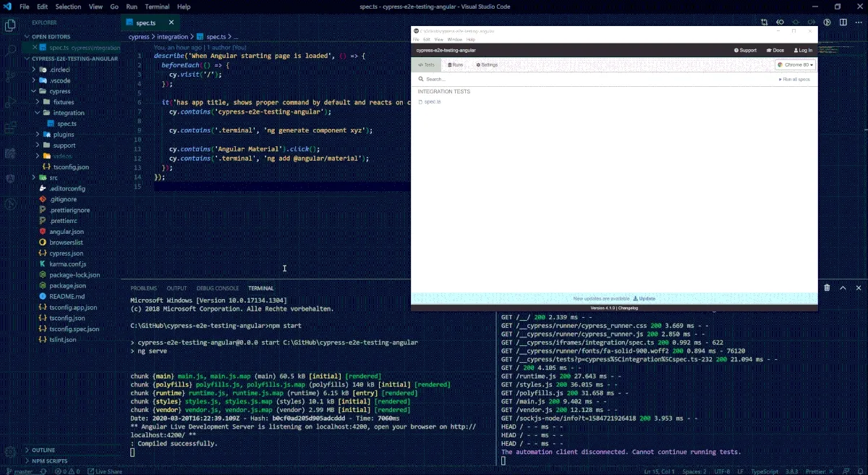The width and height of the screenshot is (868, 475).
Task: Open the Explorer view in activity bar
Action: 11,26
